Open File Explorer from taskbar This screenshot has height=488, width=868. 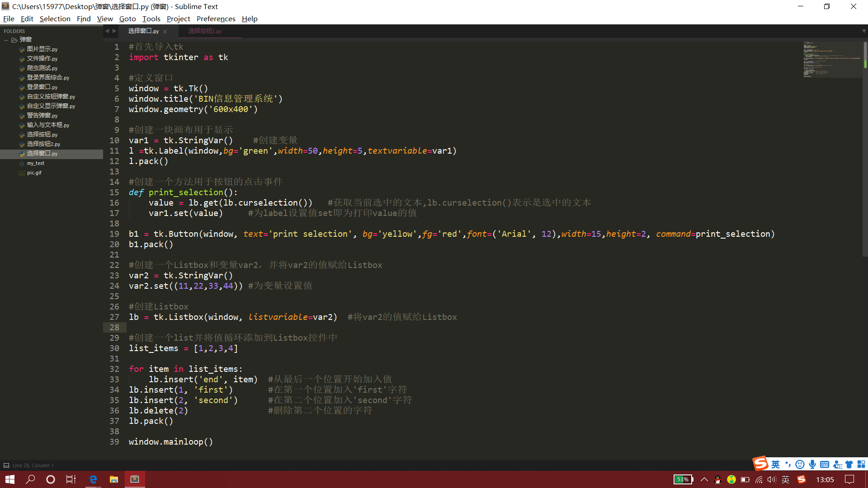[x=114, y=479]
